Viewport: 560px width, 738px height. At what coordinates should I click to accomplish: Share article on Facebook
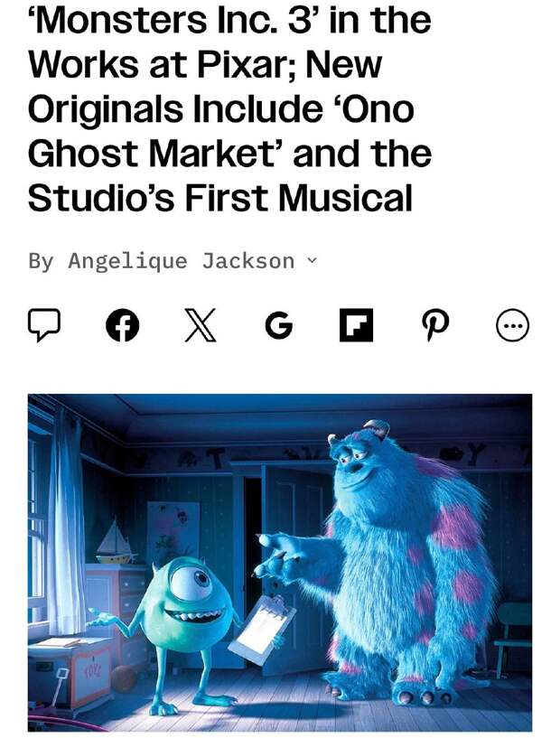[122, 325]
